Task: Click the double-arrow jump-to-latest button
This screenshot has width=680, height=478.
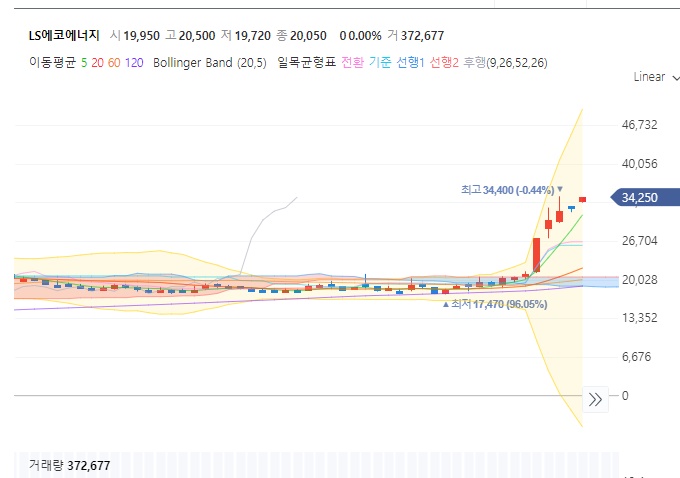Action: coord(595,399)
